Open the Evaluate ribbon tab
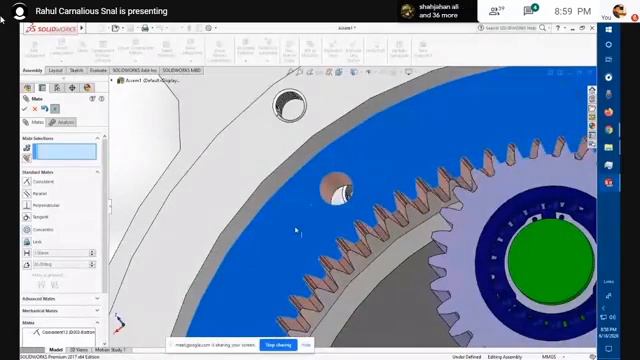The height and width of the screenshot is (360, 640). pyautogui.click(x=98, y=71)
